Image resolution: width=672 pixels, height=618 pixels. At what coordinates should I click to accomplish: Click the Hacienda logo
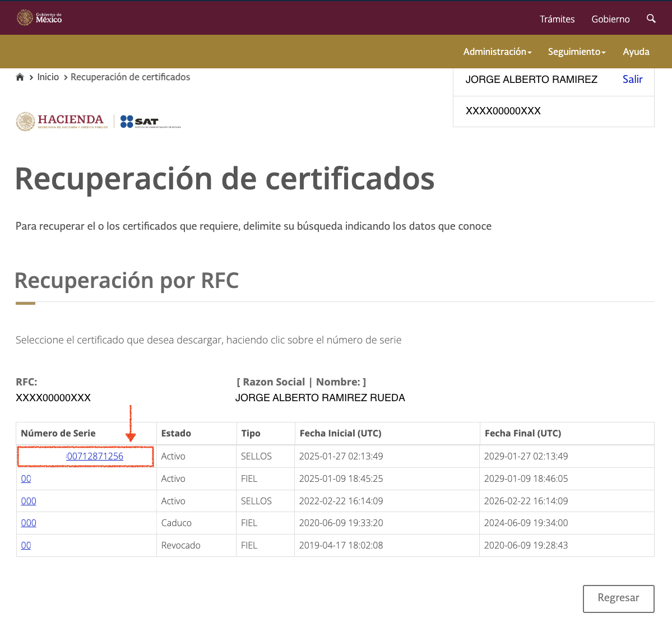tap(62, 122)
